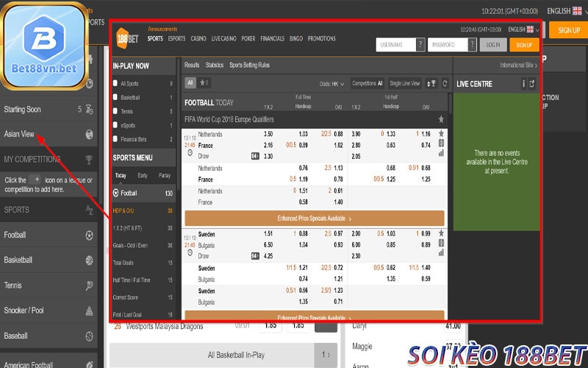The image size is (588, 368).
Task: Switch to the Parlay tab in Sports Menu
Action: pos(165,175)
